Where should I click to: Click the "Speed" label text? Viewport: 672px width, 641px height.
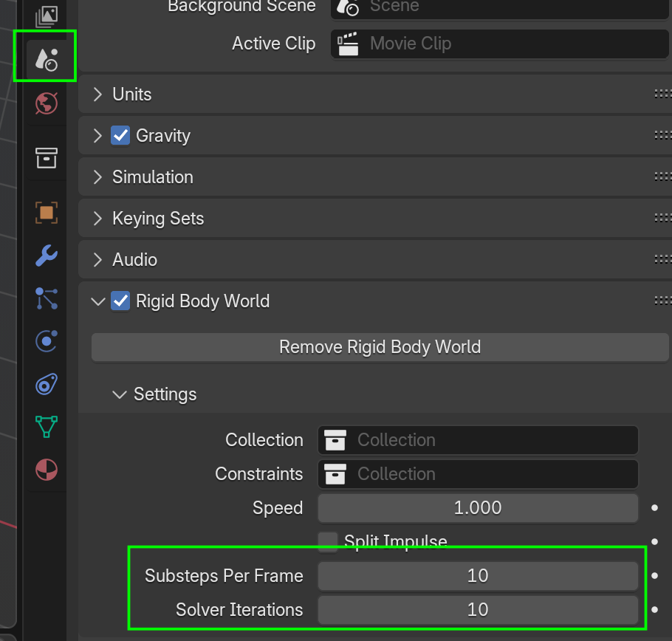click(x=278, y=508)
